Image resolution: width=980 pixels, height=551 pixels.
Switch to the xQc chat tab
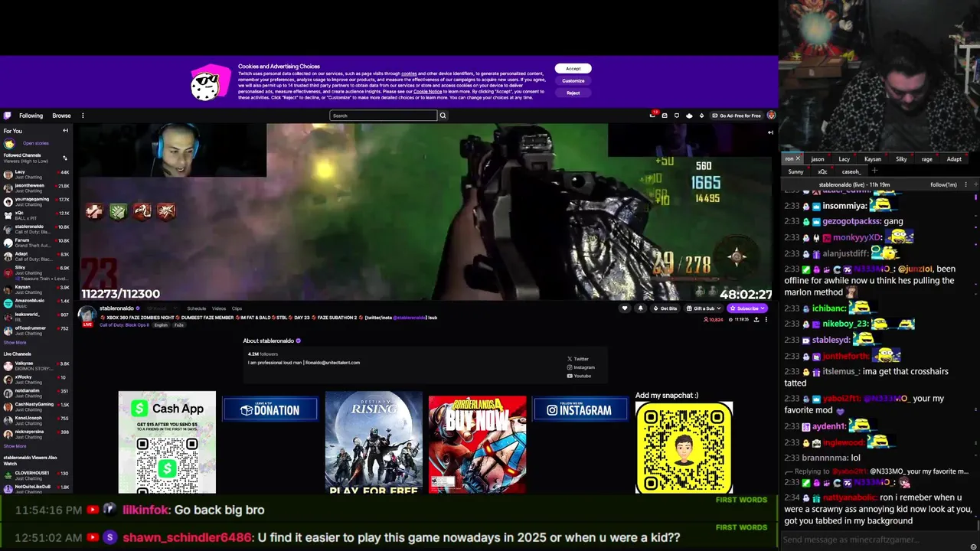coord(822,171)
